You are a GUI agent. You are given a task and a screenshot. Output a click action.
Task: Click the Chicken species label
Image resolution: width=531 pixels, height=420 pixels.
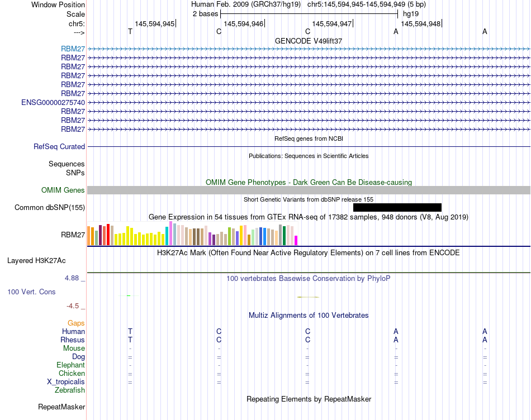72,373
